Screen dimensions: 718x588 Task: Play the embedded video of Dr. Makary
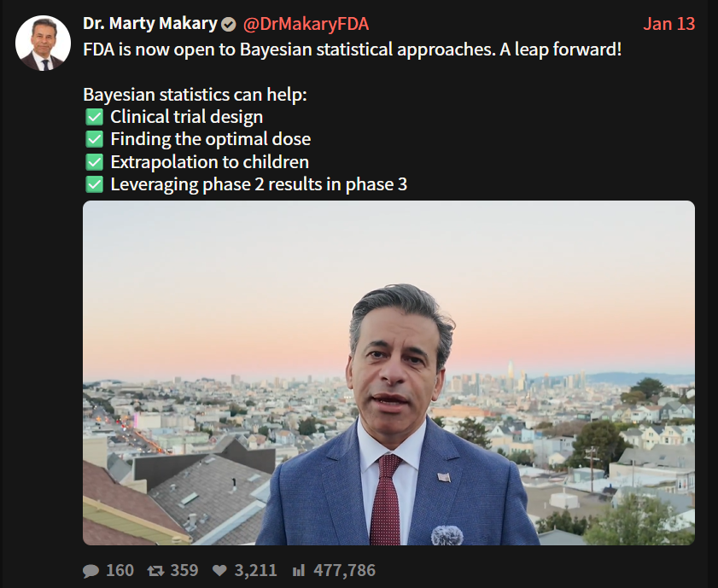click(388, 373)
